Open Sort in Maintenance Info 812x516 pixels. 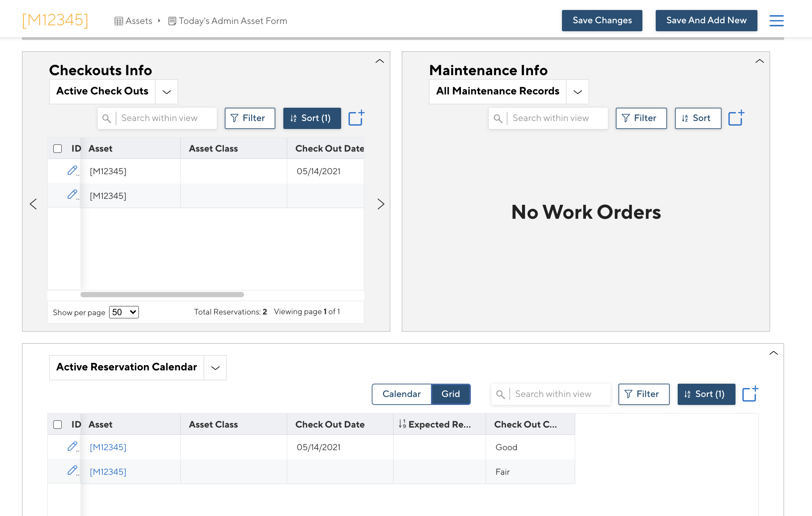pyautogui.click(x=698, y=118)
